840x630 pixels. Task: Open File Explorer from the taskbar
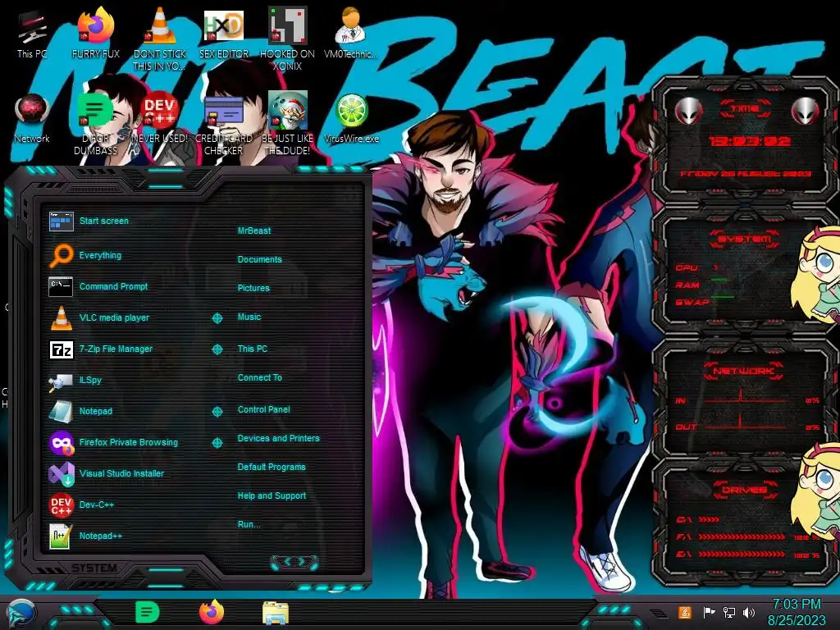276,613
